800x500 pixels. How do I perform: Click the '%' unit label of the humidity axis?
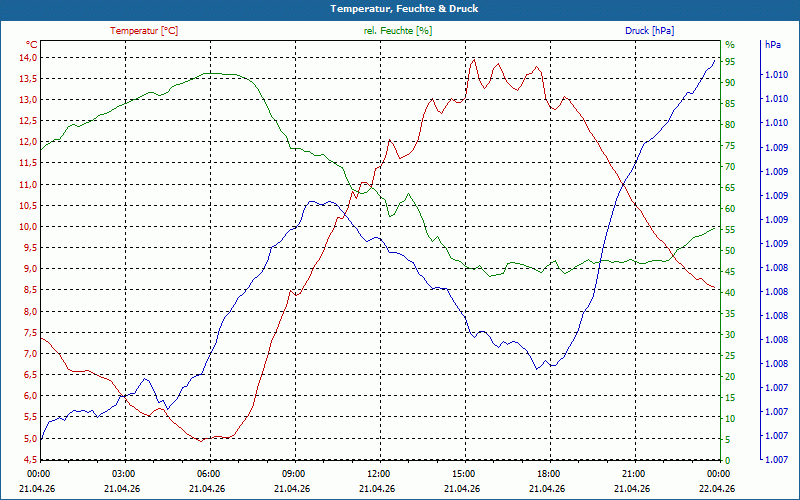730,44
